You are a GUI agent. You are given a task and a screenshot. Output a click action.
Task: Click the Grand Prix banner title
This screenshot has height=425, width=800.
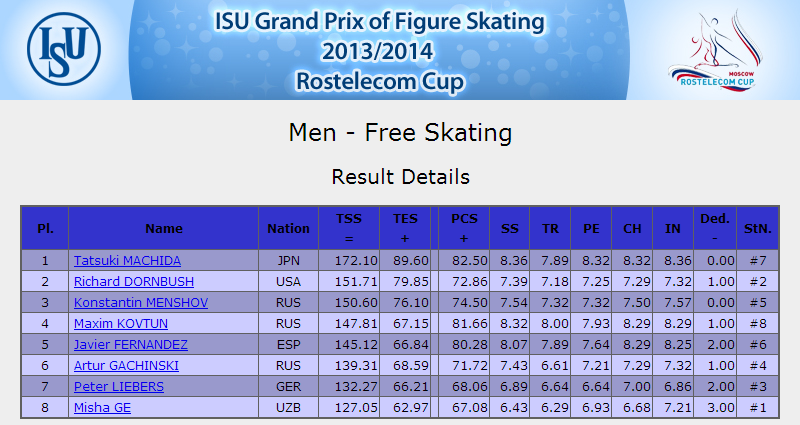(x=380, y=51)
